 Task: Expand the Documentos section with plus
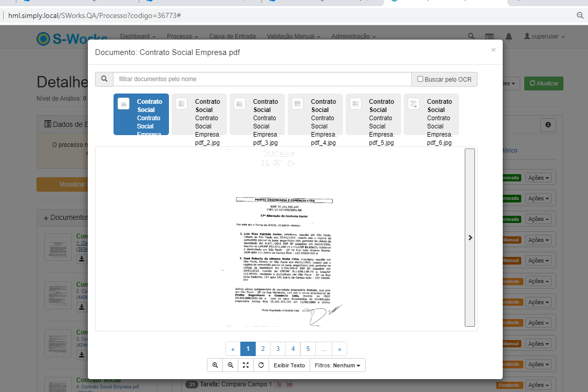point(46,218)
